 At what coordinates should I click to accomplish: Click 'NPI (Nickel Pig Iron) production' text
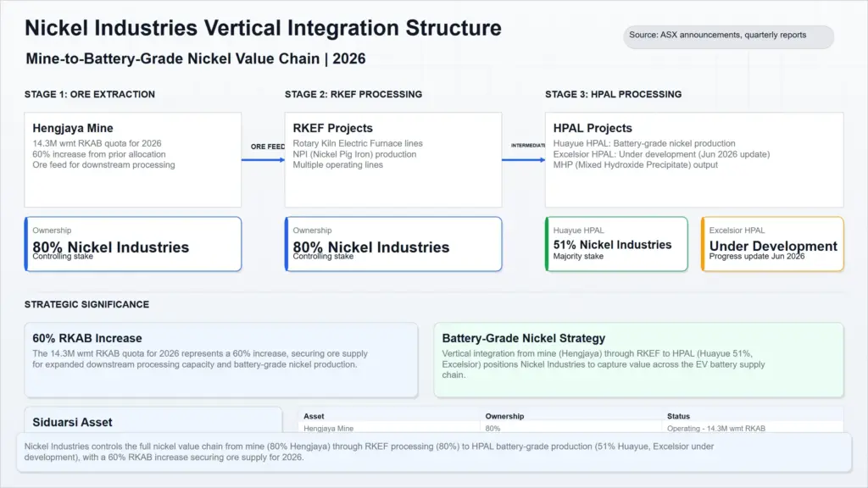point(354,154)
